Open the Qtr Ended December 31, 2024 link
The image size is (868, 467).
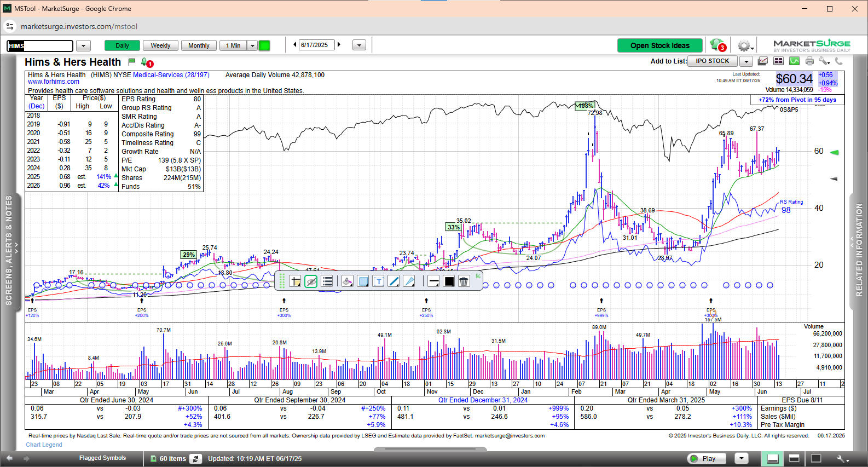483,400
